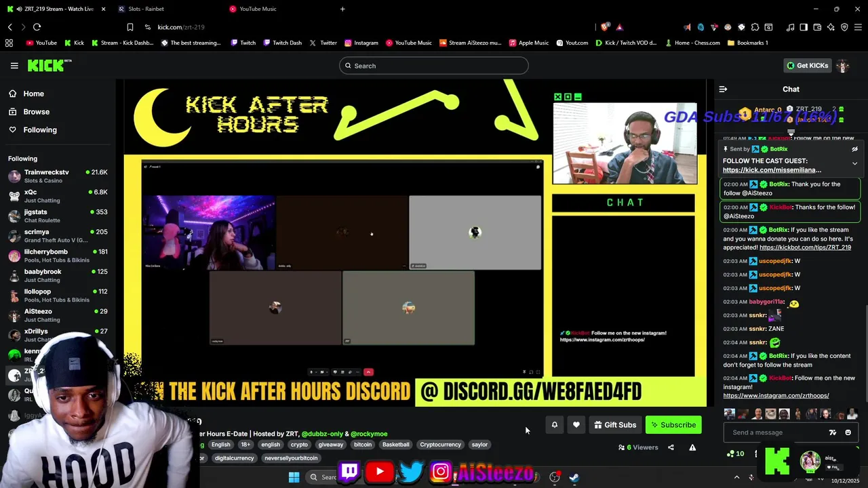Open a new browser tab
This screenshot has height=488, width=868.
(342, 9)
